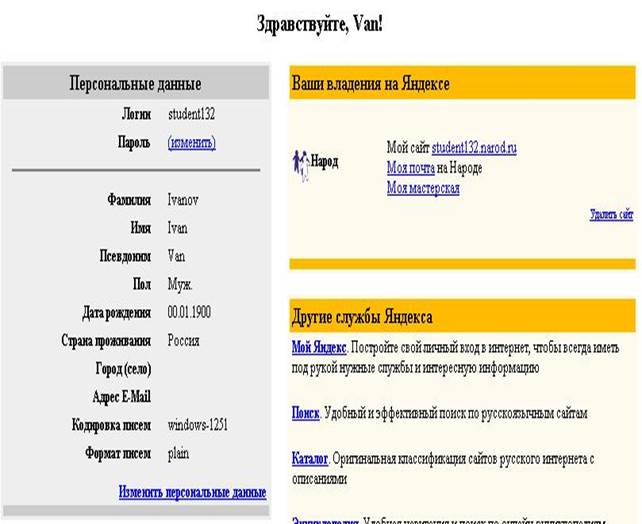Open the Каталог service link
This screenshot has width=642, height=524.
[310, 458]
